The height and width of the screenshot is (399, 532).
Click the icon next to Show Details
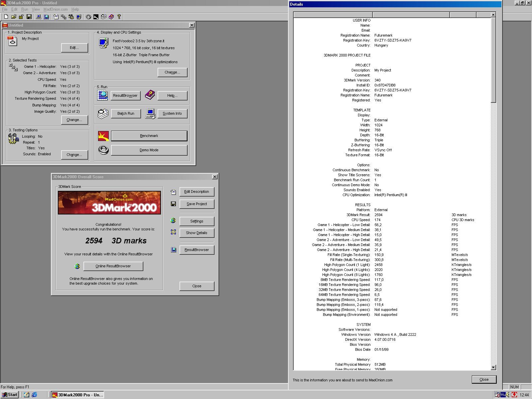click(173, 232)
